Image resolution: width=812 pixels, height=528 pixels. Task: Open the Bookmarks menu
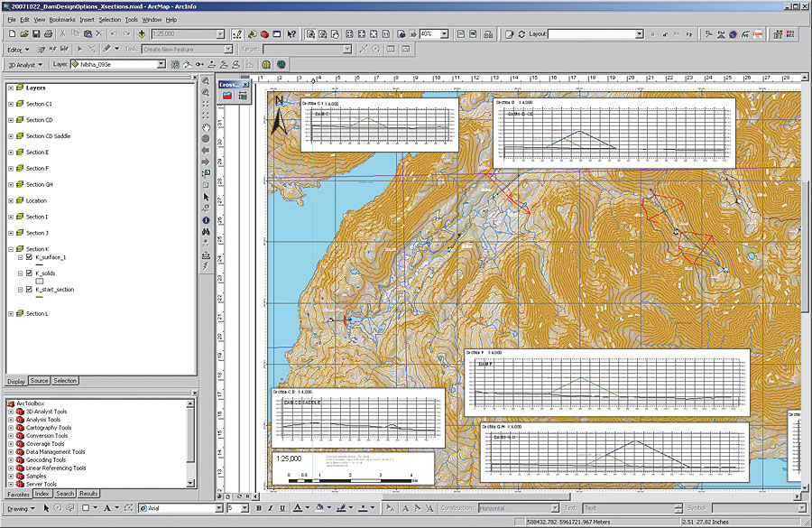pyautogui.click(x=62, y=19)
